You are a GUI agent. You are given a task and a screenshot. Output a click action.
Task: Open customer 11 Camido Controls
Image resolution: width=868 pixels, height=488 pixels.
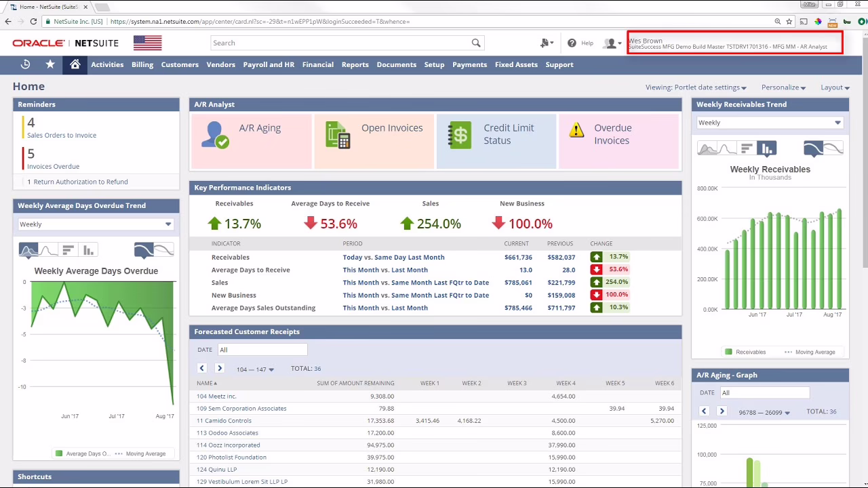coord(224,421)
